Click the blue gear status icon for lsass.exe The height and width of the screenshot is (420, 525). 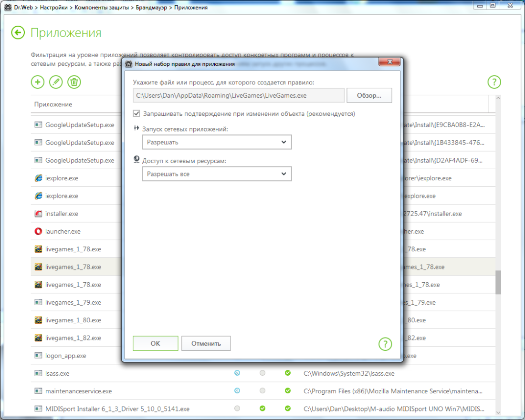pyautogui.click(x=237, y=373)
